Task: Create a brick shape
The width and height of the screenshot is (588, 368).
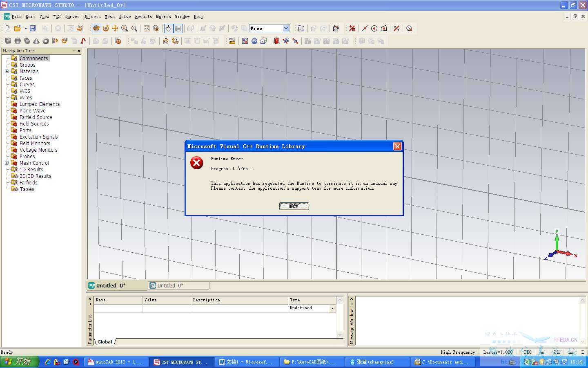Action: 8,41
